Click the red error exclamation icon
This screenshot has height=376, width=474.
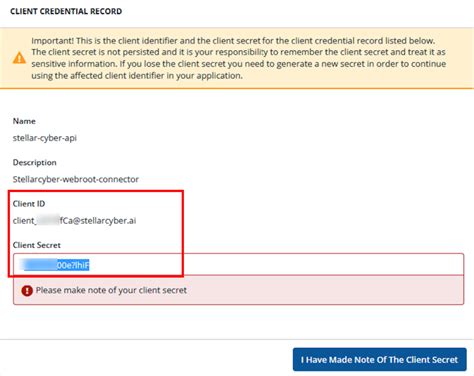(27, 290)
